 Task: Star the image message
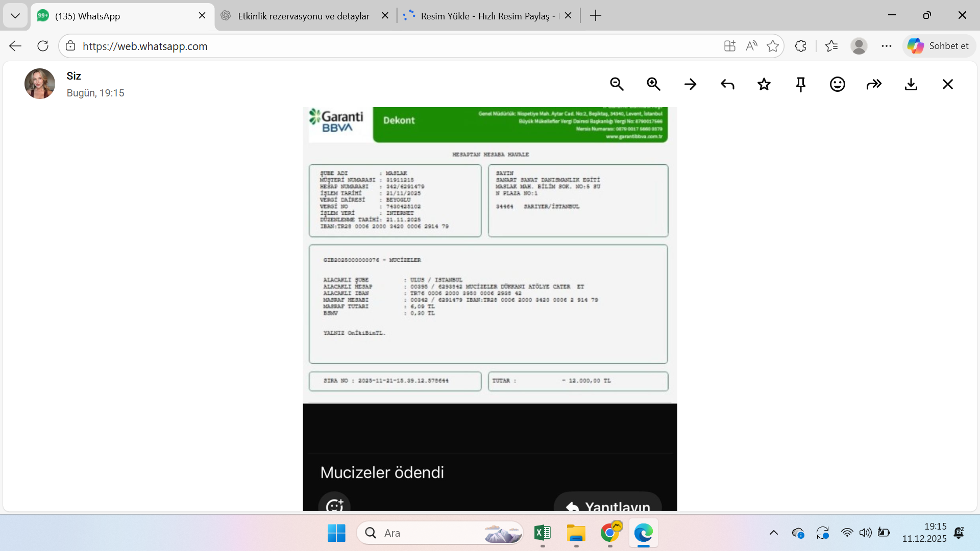coord(764,84)
